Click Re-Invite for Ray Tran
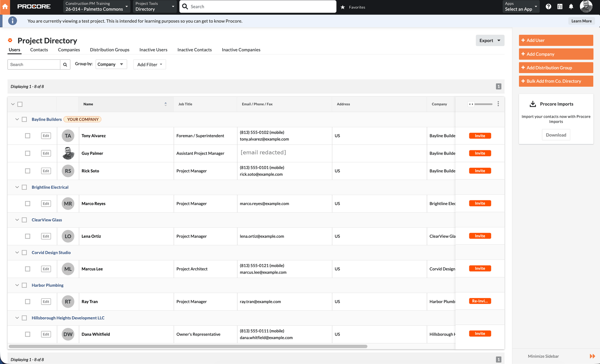Screen dimensions: 600x364 click(480, 301)
